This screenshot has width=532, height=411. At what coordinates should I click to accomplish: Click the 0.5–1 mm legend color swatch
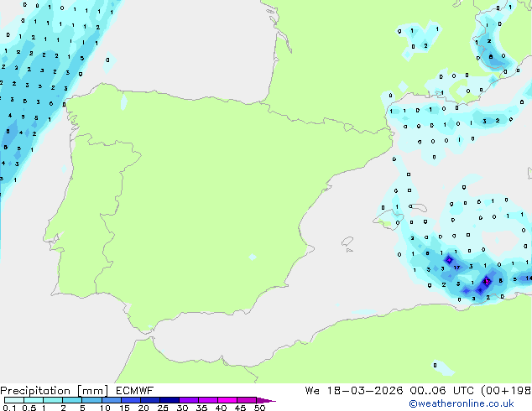(x=34, y=400)
